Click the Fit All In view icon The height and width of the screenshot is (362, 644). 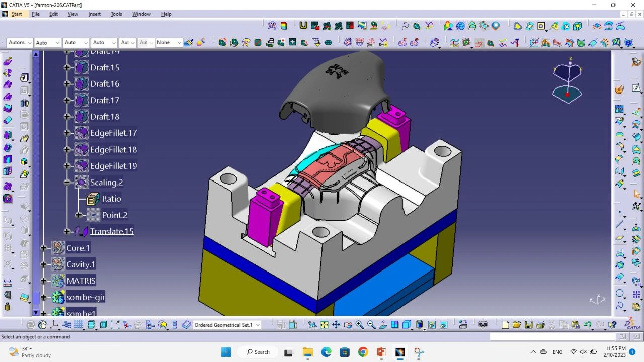(x=324, y=325)
